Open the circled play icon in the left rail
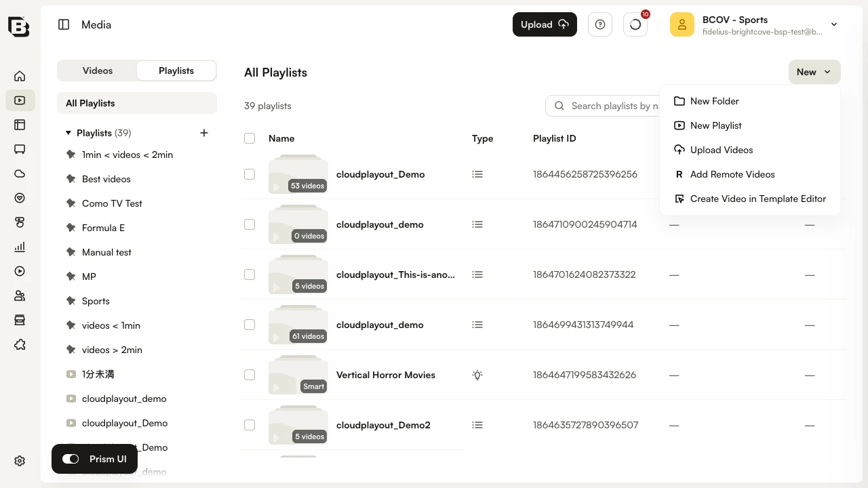This screenshot has height=488, width=868. click(20, 271)
